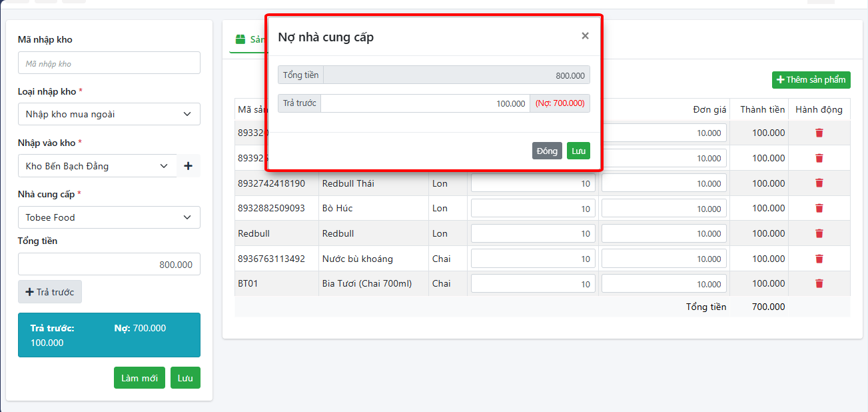Screen dimensions: 868x412
Task: Delete the Redbull Lon row with trash icon
Action: [x=819, y=233]
